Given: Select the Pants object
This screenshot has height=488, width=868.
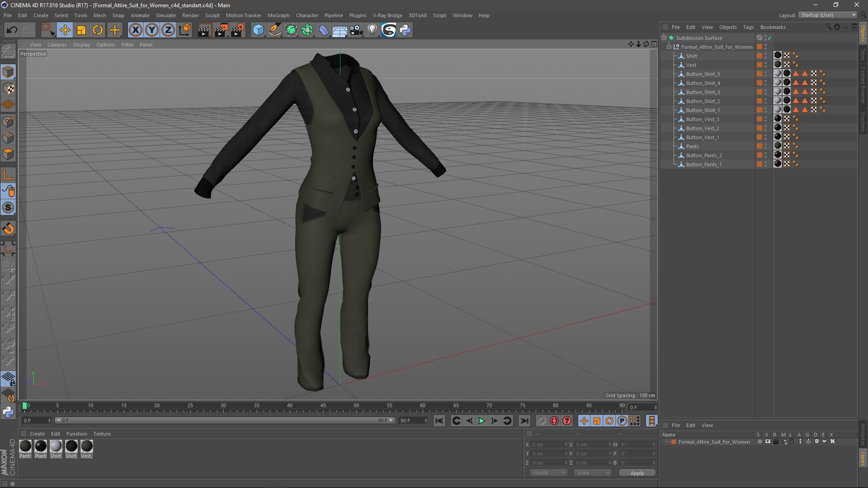Looking at the screenshot, I should coord(692,146).
